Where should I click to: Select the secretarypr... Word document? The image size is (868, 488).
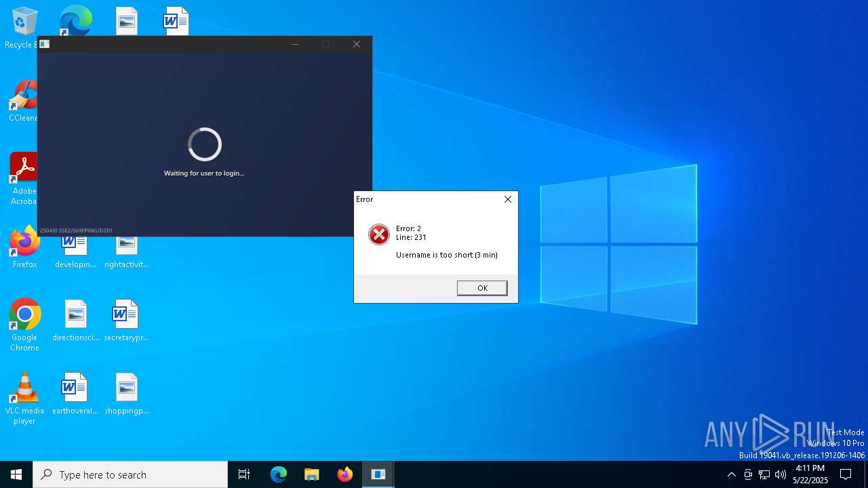(x=126, y=321)
